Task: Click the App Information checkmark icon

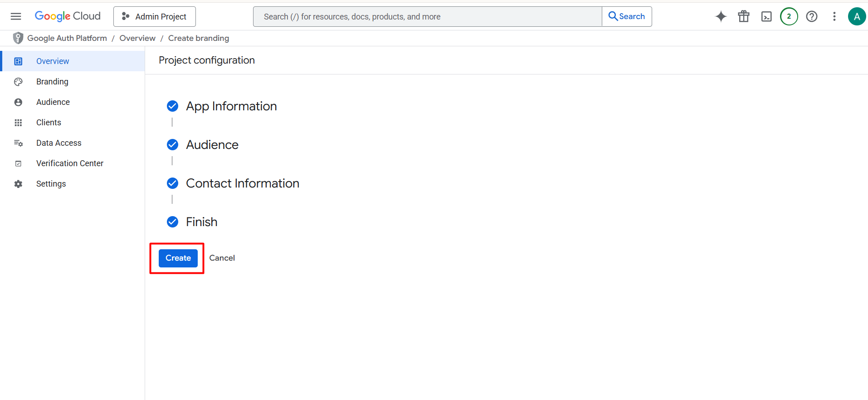Action: [172, 106]
